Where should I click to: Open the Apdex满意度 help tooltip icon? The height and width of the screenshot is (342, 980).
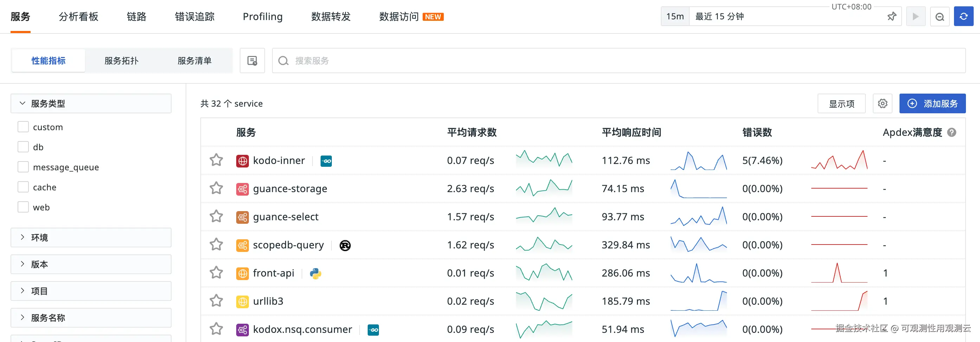[952, 133]
